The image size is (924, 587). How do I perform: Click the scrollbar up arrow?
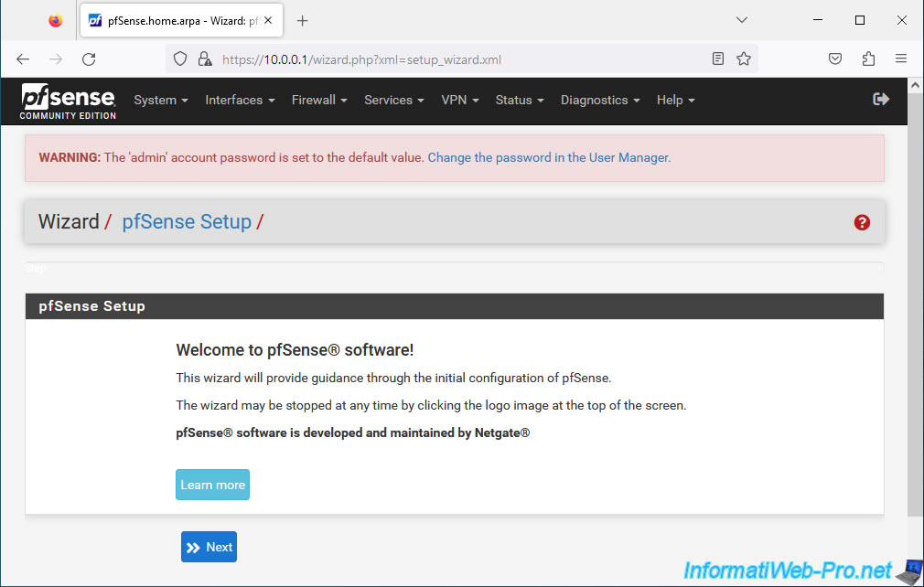pos(915,85)
